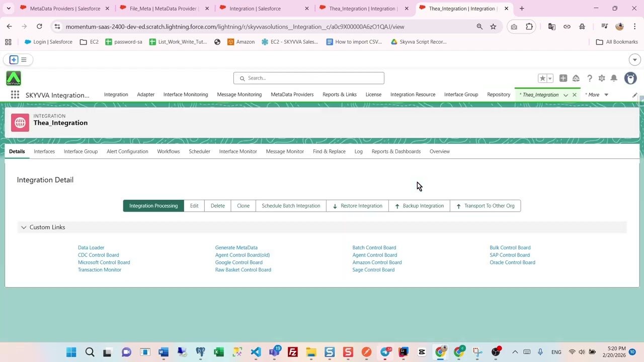This screenshot has width=644, height=362.
Task: Open the hamburger menu beside the sparkle icon
Action: (24, 60)
